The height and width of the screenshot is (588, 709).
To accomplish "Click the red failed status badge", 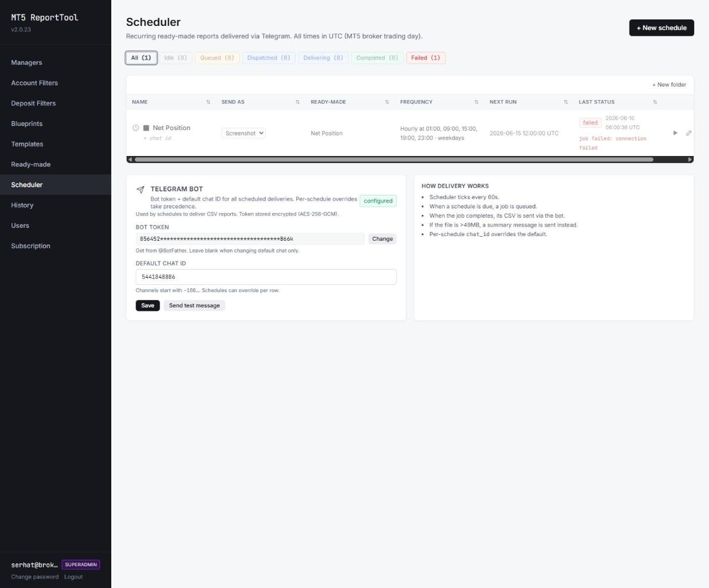I will pyautogui.click(x=590, y=122).
